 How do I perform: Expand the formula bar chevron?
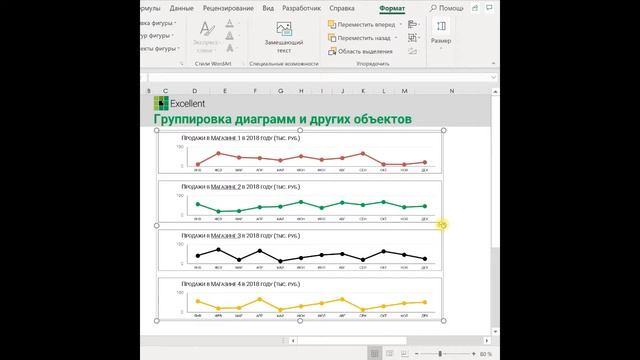tap(493, 77)
